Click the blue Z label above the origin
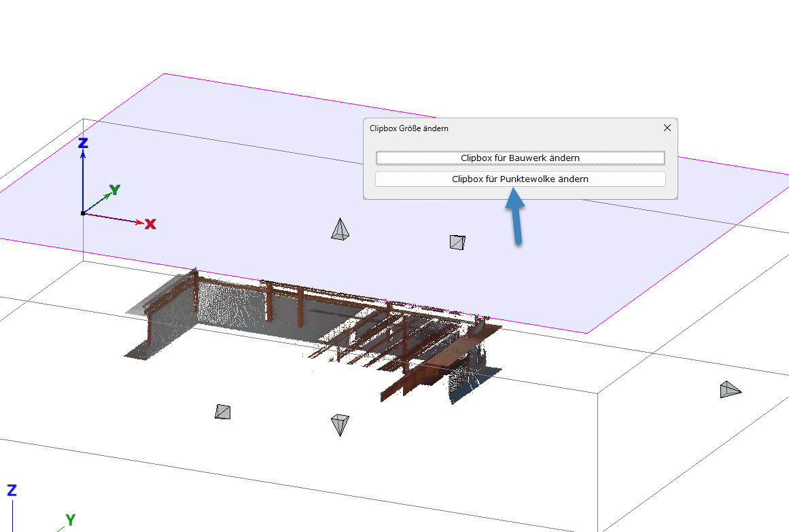The height and width of the screenshot is (532, 789). click(83, 143)
